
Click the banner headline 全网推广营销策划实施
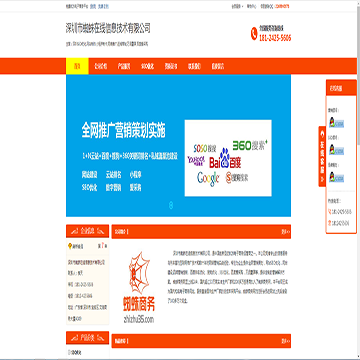tap(123, 131)
